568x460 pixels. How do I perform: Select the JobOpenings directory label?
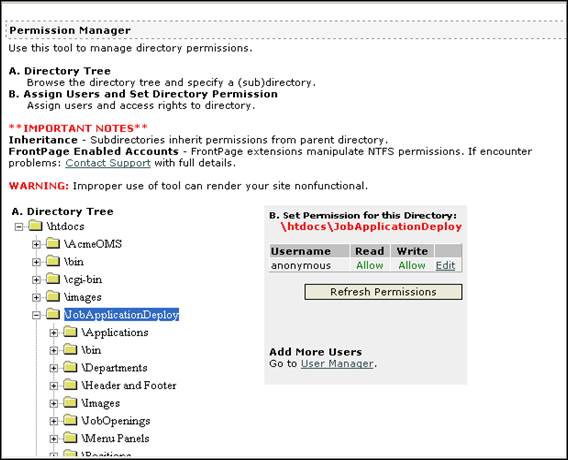point(116,421)
